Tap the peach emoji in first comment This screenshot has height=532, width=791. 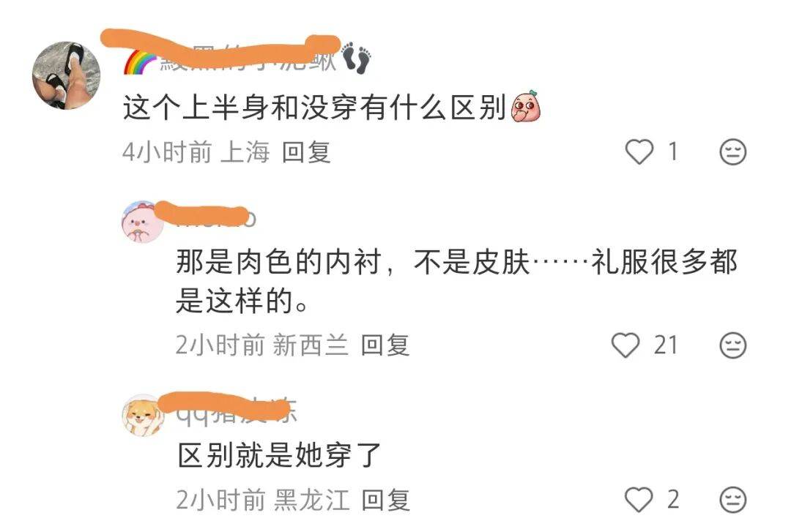click(x=526, y=106)
